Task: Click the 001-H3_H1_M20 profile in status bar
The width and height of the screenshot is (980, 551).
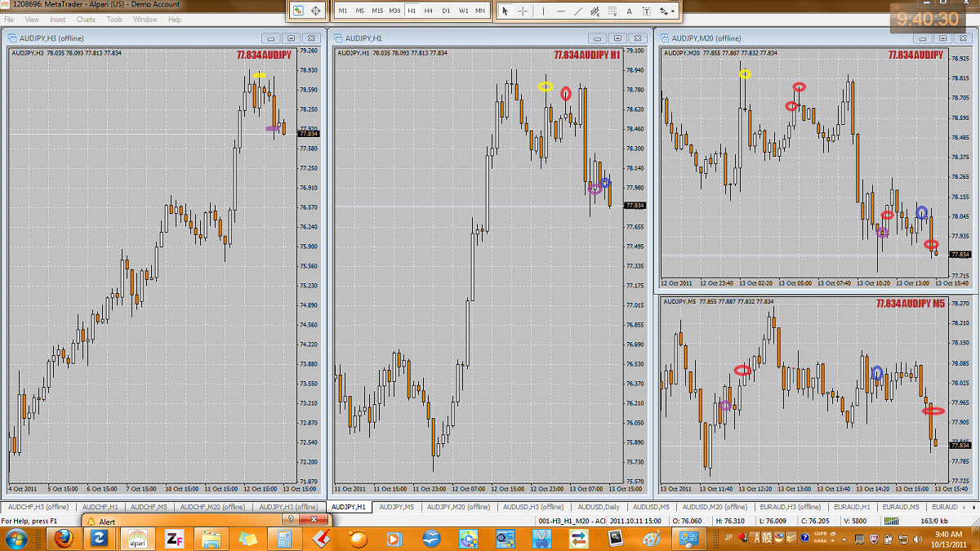Action: tap(571, 520)
